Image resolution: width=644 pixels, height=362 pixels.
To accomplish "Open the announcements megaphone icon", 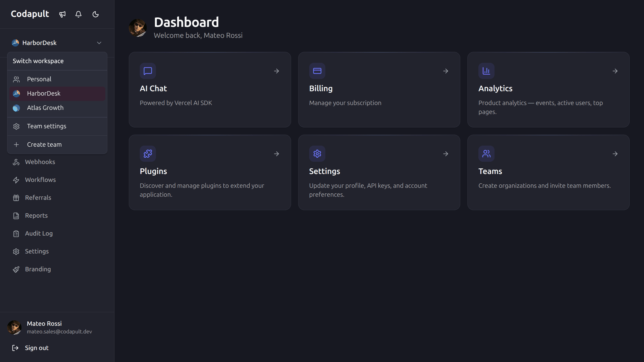I will [62, 14].
